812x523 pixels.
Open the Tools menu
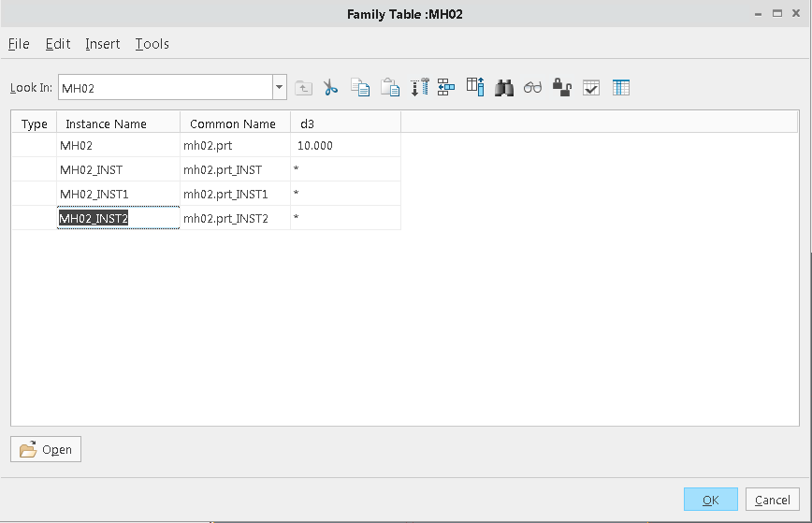pos(152,44)
